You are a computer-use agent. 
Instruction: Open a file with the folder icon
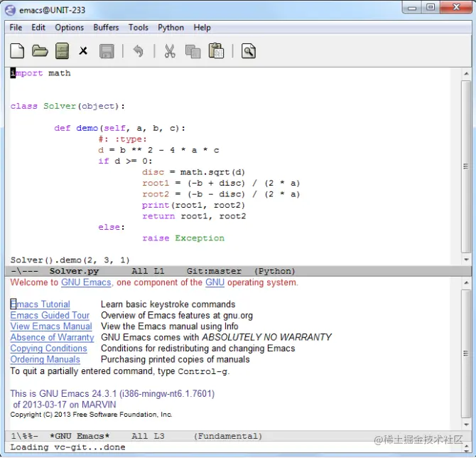pyautogui.click(x=40, y=50)
